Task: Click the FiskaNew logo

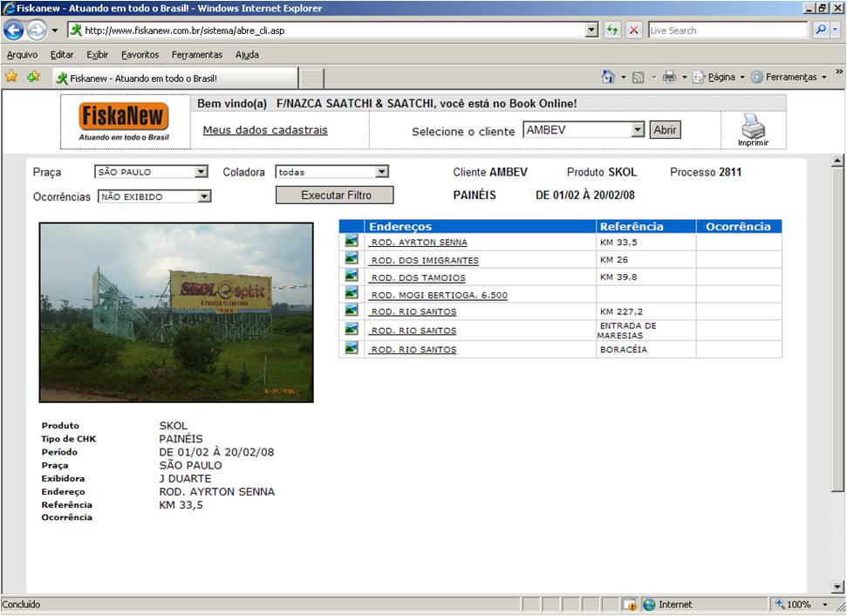Action: click(124, 121)
